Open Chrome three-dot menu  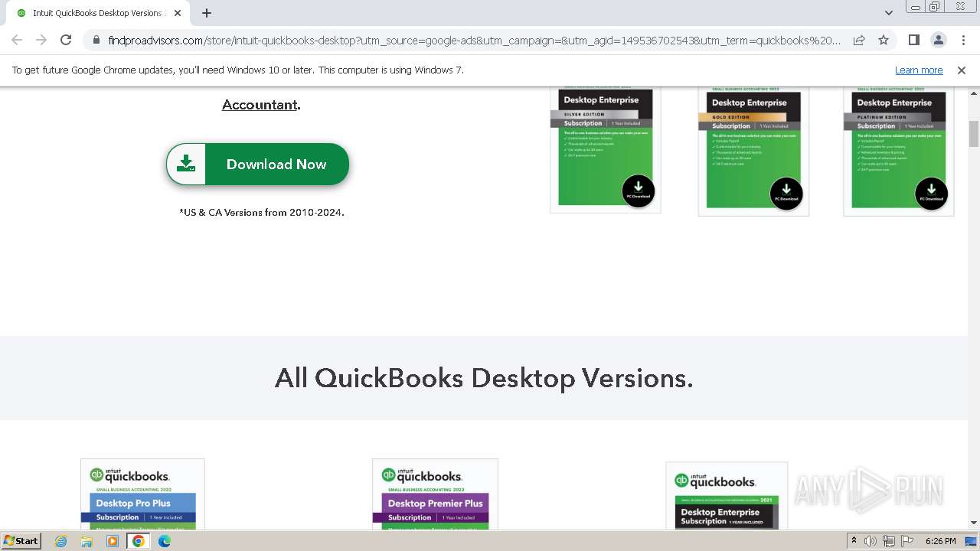pos(963,40)
